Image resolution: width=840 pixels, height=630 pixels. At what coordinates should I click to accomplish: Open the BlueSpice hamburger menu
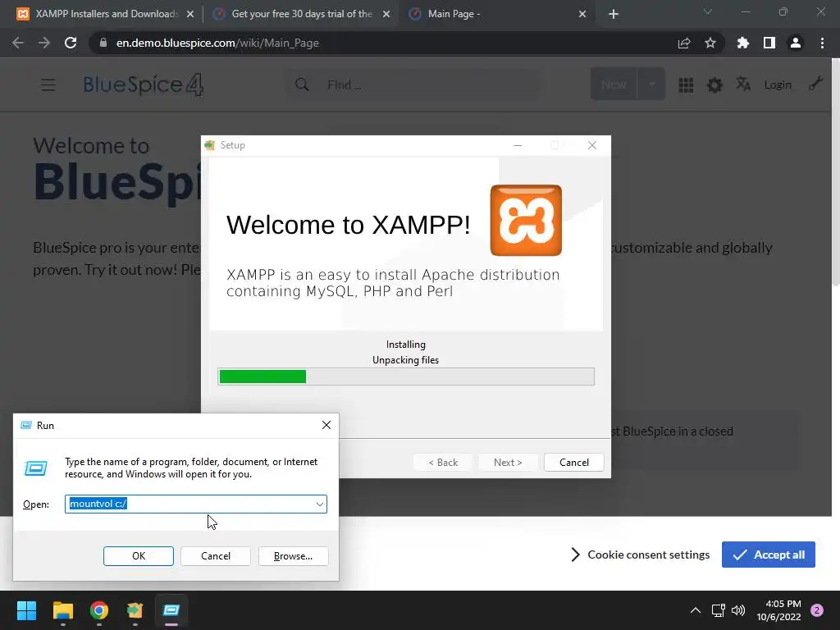[x=48, y=84]
